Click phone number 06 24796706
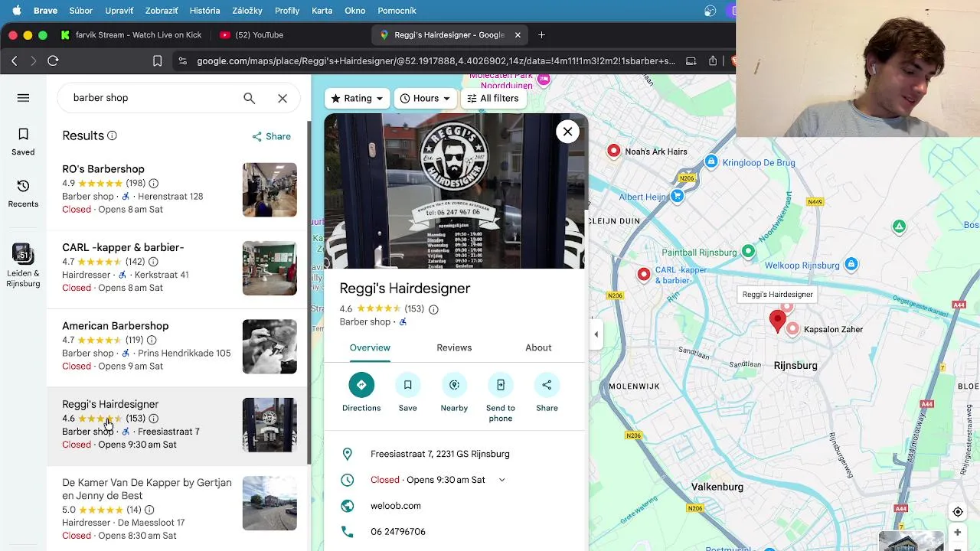Viewport: 980px width, 551px height. (x=398, y=532)
